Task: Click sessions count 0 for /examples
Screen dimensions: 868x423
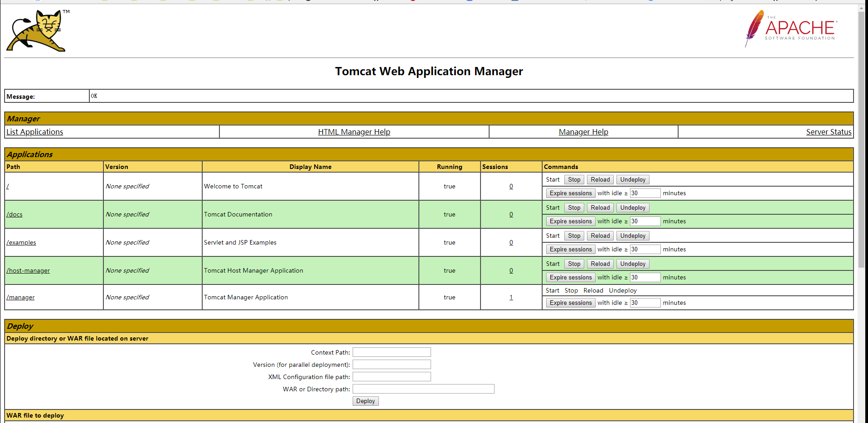Action: pyautogui.click(x=511, y=242)
